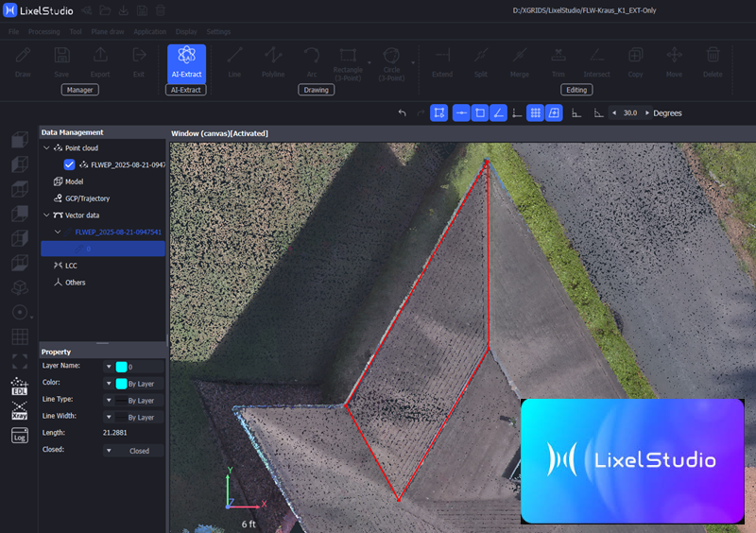
Task: Collapse the Point cloud tree node
Action: point(46,148)
